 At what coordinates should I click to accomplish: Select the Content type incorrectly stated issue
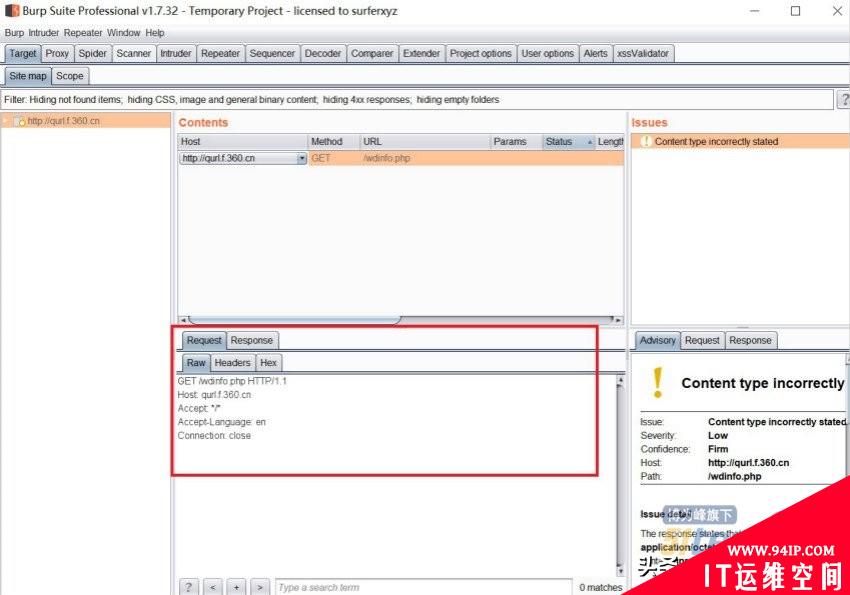point(716,141)
